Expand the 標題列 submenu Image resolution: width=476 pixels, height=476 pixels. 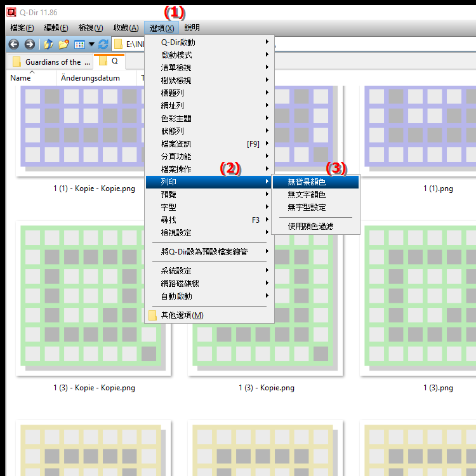coord(209,93)
